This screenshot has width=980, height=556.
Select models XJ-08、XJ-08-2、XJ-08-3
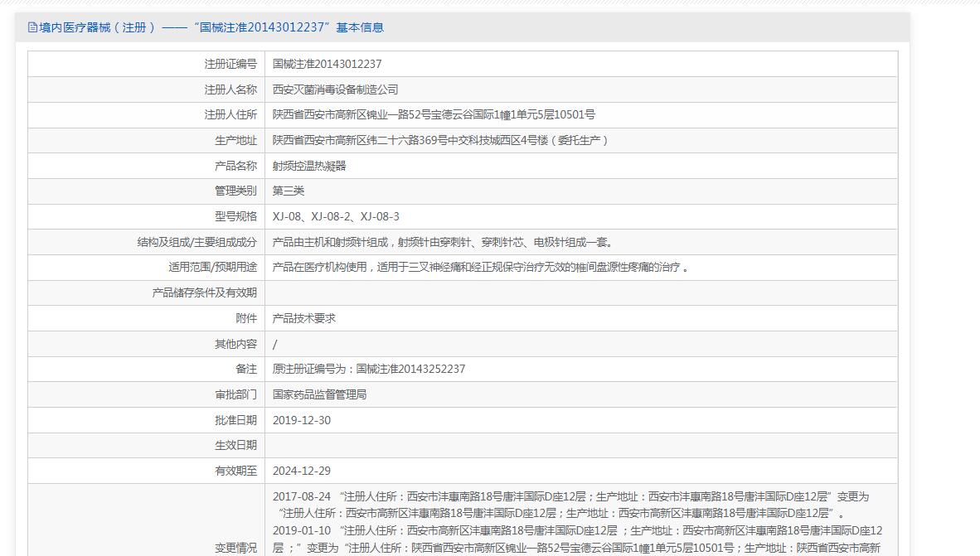(x=337, y=217)
